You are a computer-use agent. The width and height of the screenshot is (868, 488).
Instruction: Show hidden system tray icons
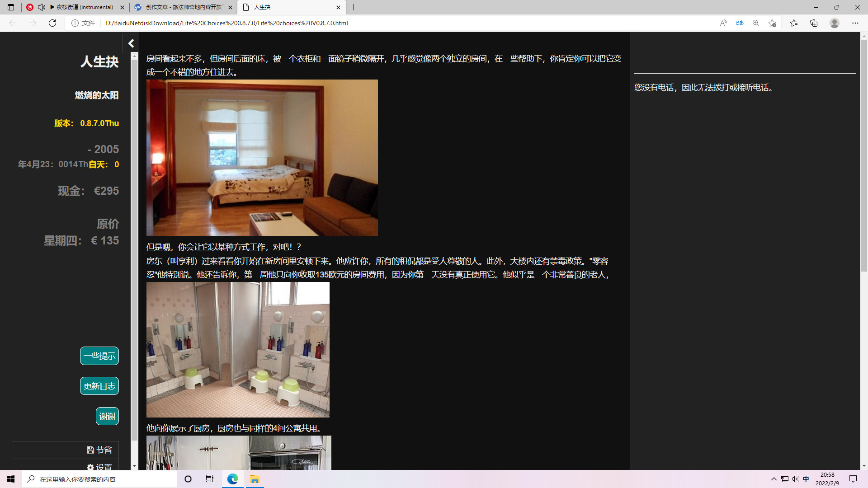coord(774,479)
